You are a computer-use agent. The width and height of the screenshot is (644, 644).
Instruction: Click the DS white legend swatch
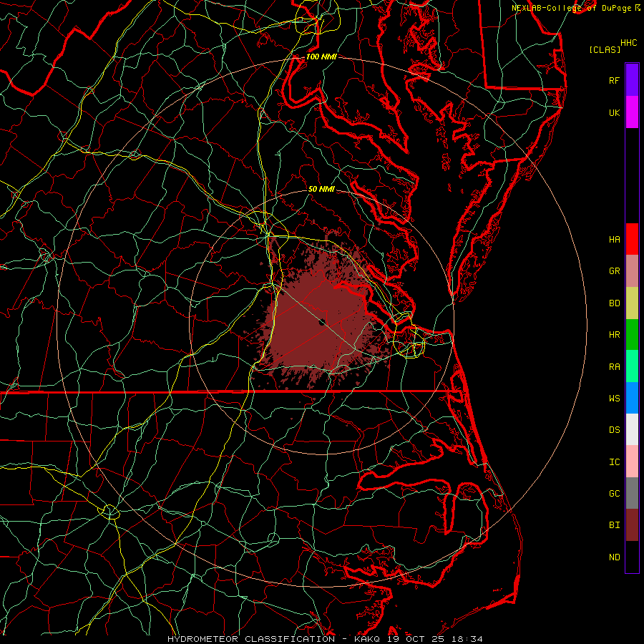(x=632, y=429)
